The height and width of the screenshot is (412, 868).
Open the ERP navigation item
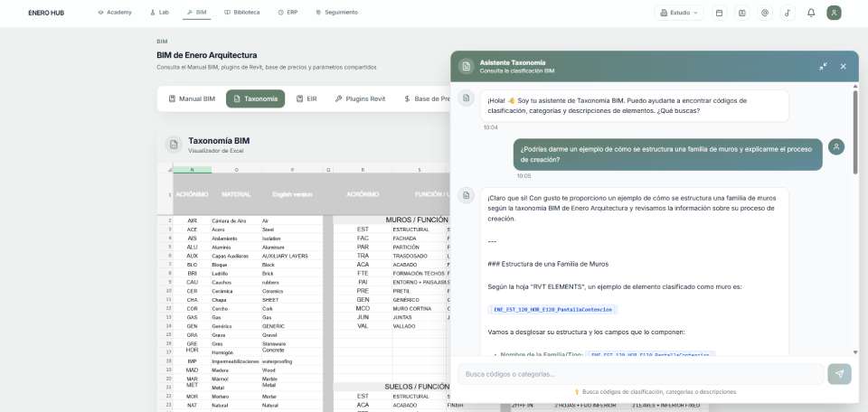pos(288,13)
